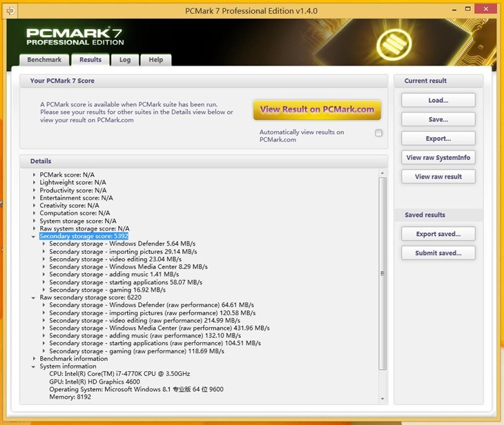This screenshot has width=504, height=425.
Task: Collapse the Secondary storage score section
Action: (35, 237)
